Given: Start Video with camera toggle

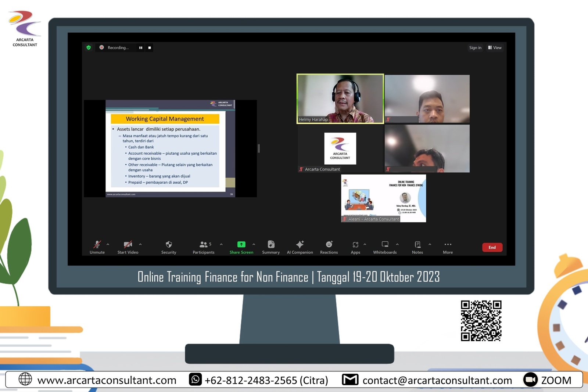Looking at the screenshot, I should click(128, 245).
